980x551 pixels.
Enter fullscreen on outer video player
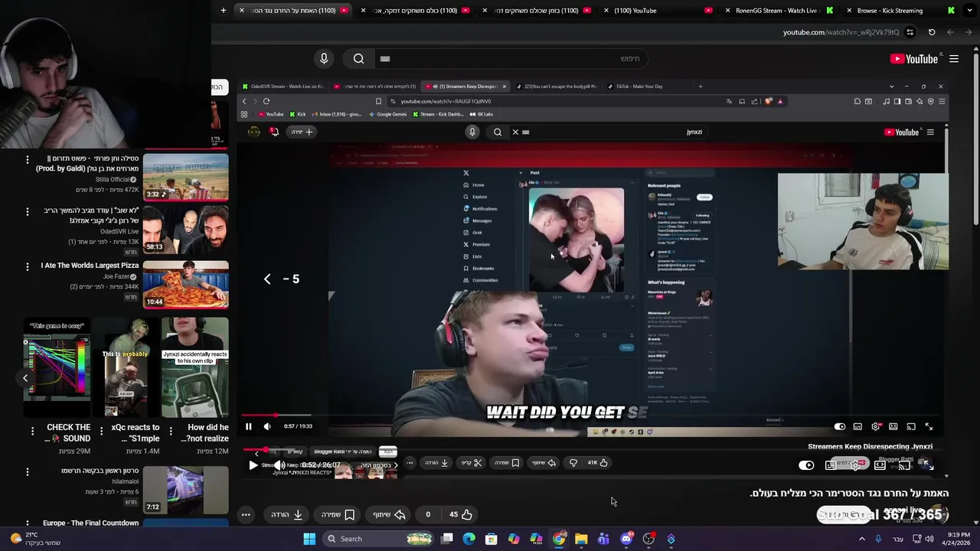pos(929,465)
